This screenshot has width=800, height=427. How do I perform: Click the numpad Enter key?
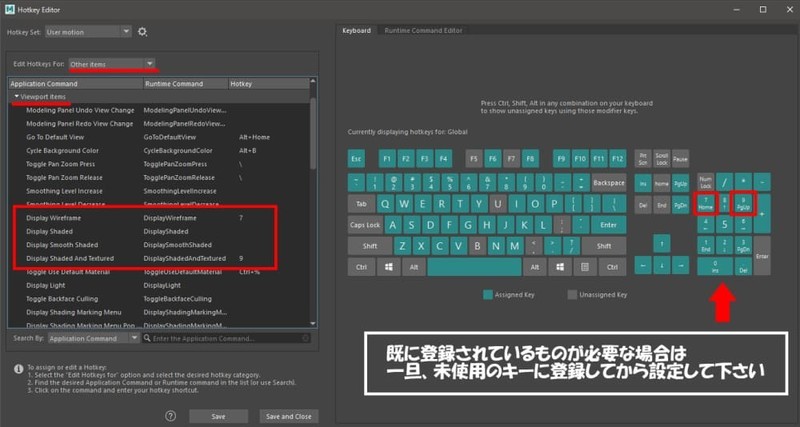point(762,256)
